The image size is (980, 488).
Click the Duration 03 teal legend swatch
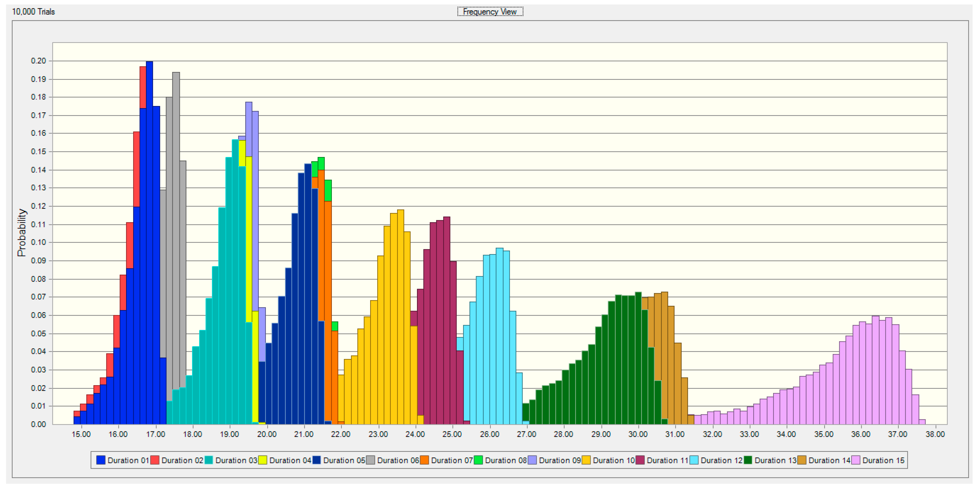click(209, 460)
